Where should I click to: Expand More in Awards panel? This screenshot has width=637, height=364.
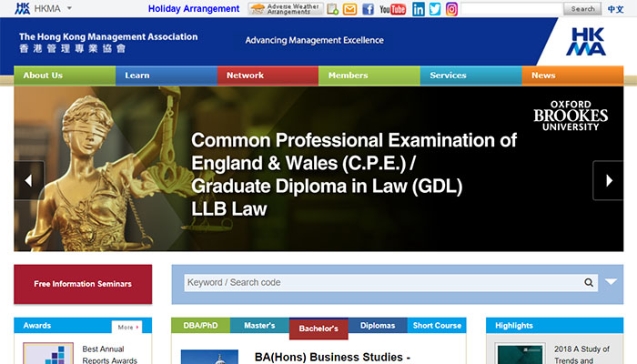point(126,327)
